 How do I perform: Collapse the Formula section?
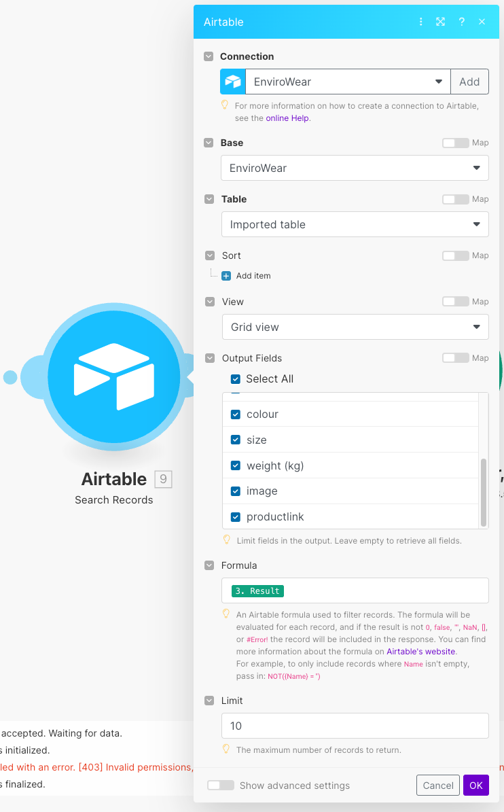(209, 565)
